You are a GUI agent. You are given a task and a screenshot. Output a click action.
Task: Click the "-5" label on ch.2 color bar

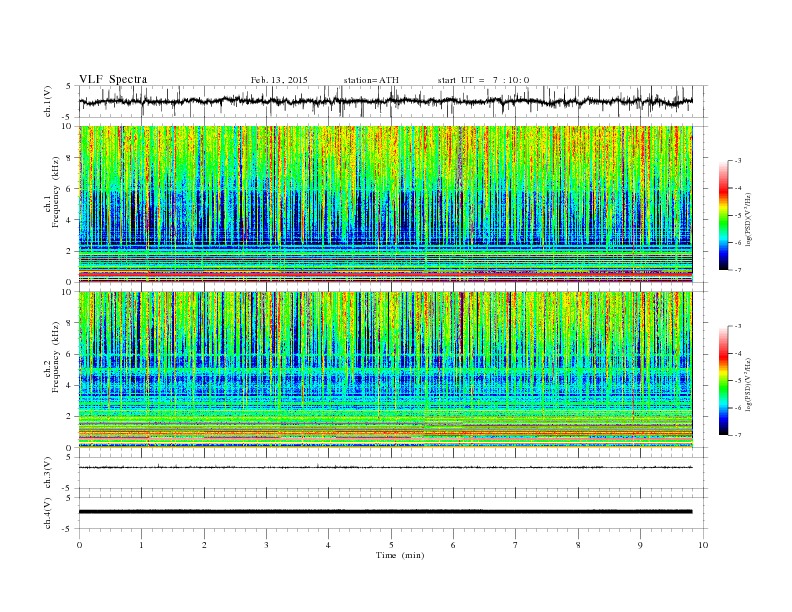tap(737, 381)
